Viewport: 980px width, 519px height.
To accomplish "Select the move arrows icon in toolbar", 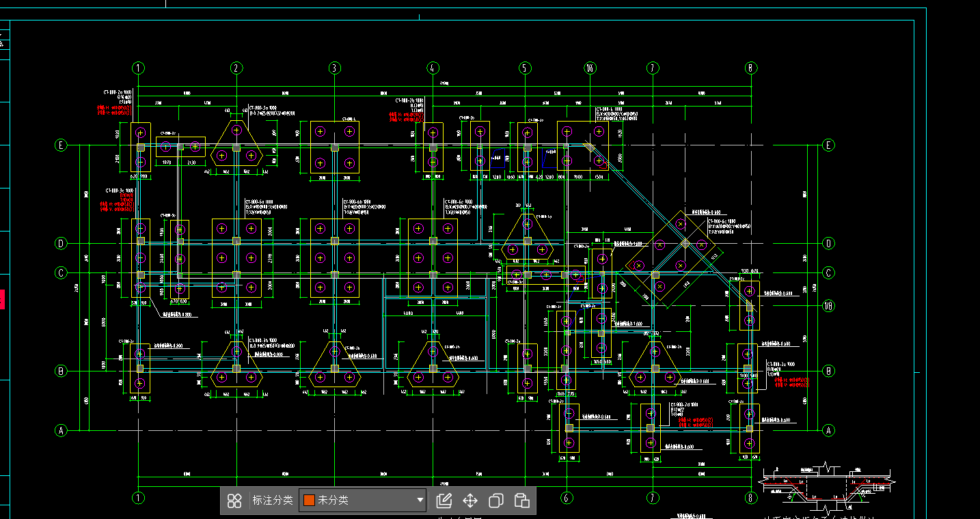I will 470,501.
